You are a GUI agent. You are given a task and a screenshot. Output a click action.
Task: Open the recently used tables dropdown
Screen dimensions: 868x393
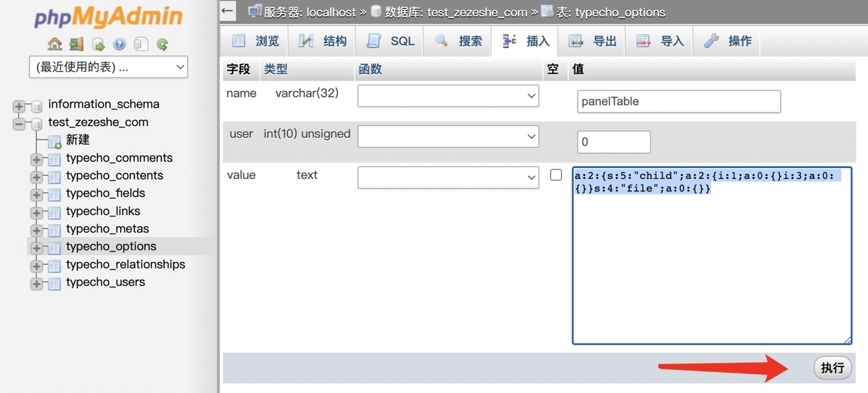[108, 67]
